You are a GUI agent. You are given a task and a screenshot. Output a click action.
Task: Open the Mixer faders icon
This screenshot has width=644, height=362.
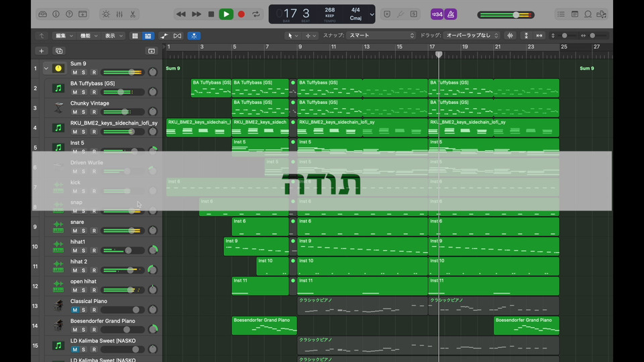(x=119, y=14)
